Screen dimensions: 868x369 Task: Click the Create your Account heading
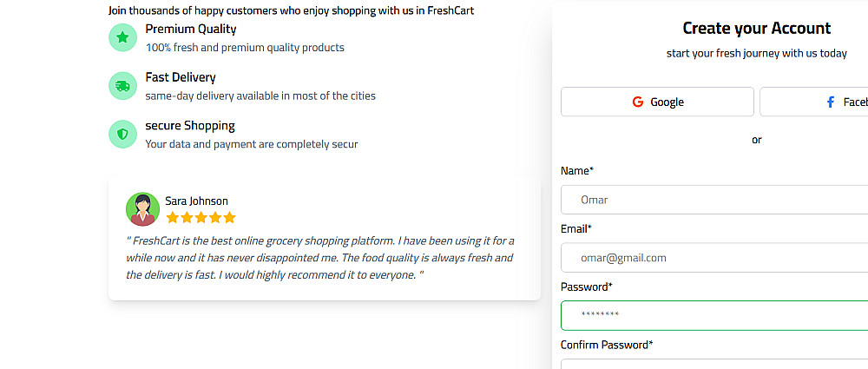(756, 28)
